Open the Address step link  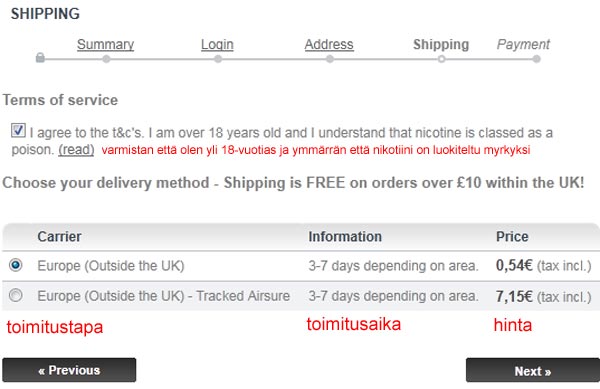329,44
